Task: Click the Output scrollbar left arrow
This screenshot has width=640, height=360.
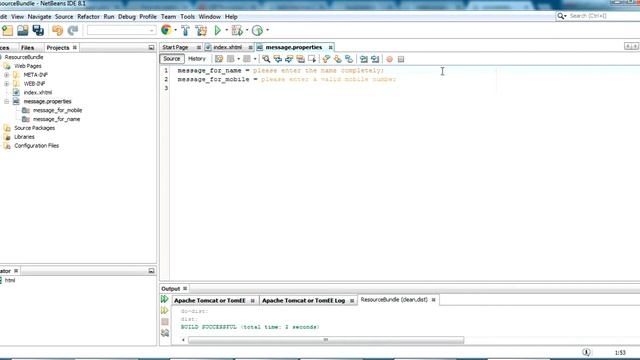Action: 183,340
